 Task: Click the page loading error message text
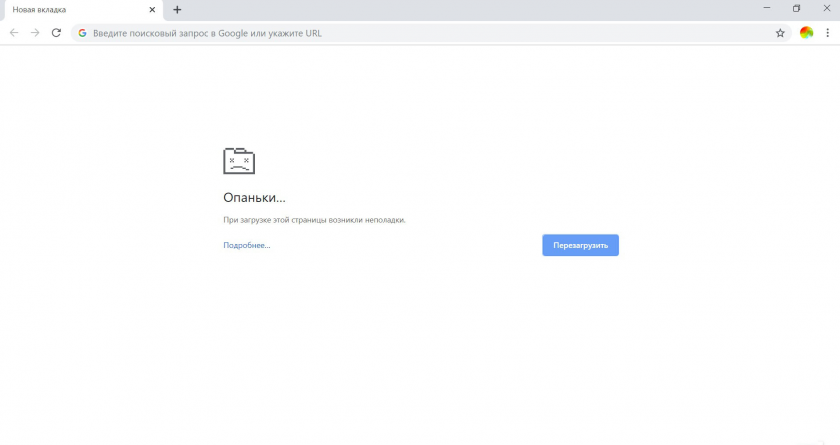(x=314, y=220)
